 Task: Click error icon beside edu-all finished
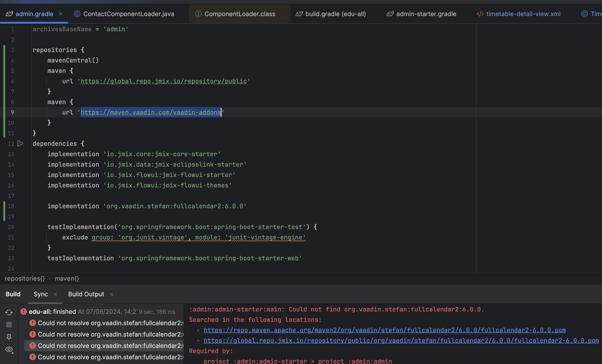[24, 311]
